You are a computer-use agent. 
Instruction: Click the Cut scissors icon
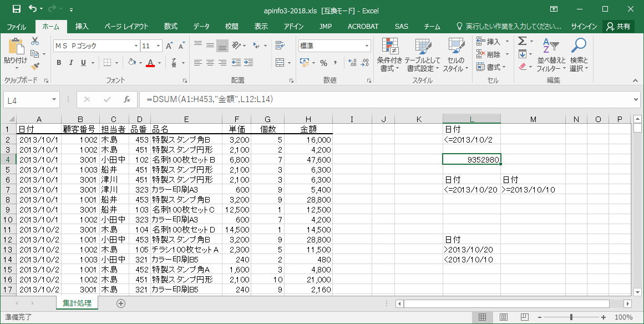pyautogui.click(x=35, y=42)
